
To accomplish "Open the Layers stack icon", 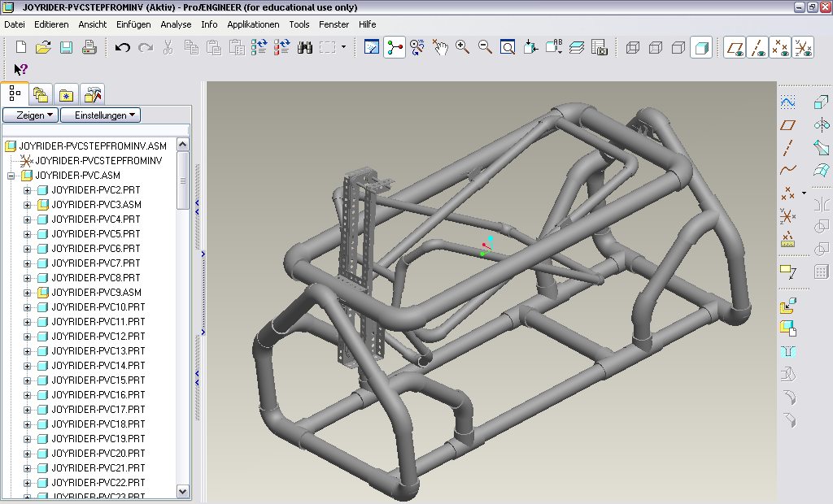I will click(577, 47).
